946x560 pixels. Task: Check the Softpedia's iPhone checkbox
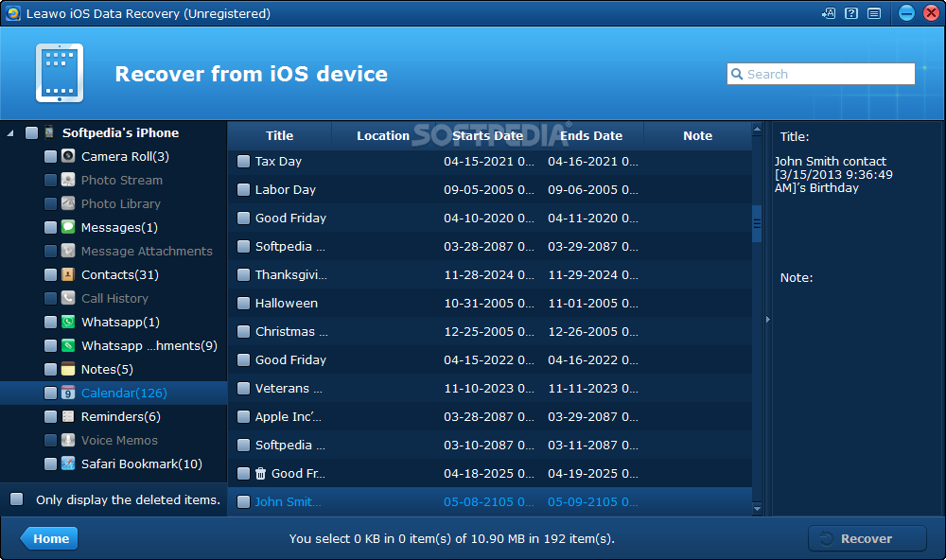point(31,132)
